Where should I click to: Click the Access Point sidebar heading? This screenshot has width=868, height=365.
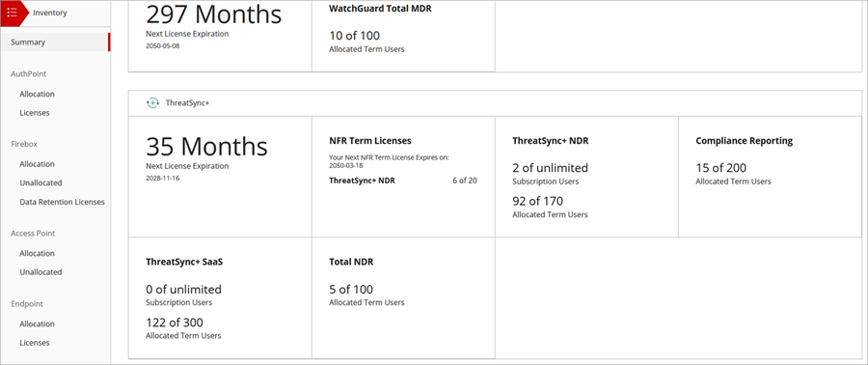[x=33, y=233]
